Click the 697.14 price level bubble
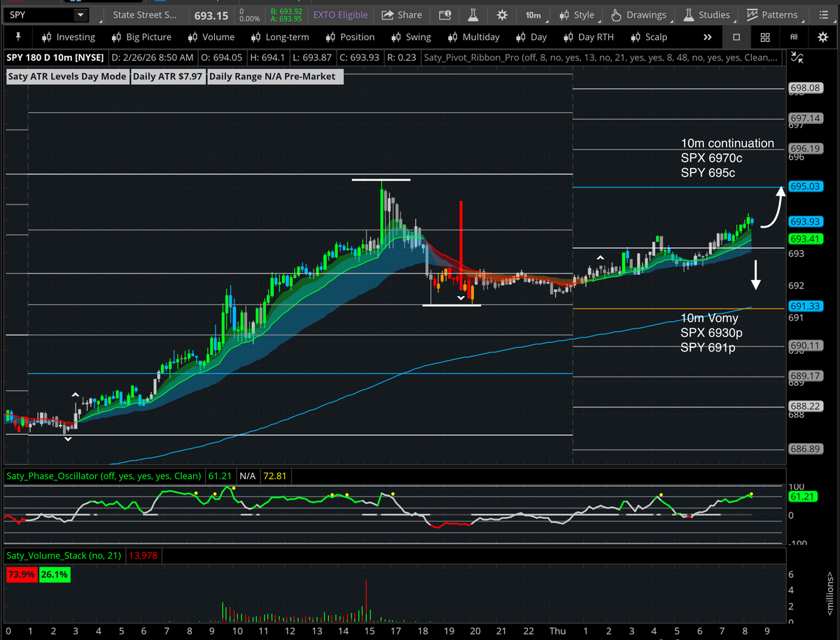This screenshot has width=840, height=640. pyautogui.click(x=804, y=119)
